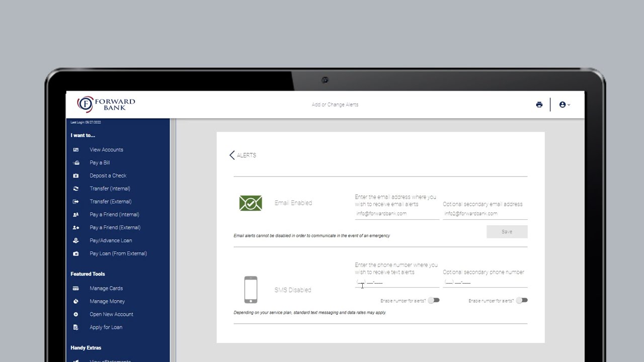Select Pay Loan (From External)

[x=118, y=254]
